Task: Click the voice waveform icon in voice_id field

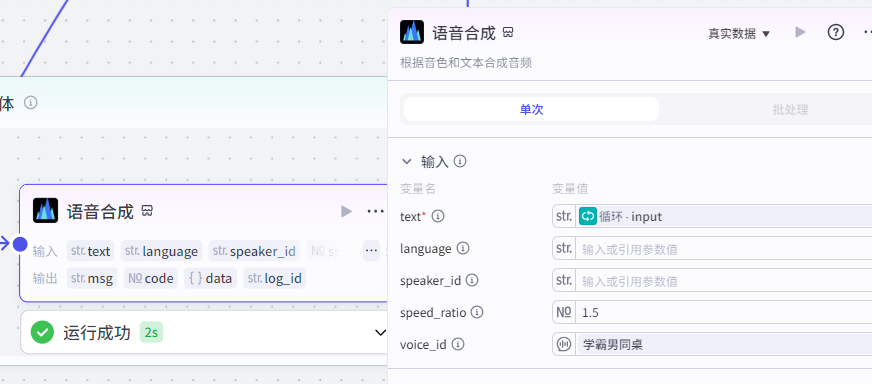Action: coord(564,344)
